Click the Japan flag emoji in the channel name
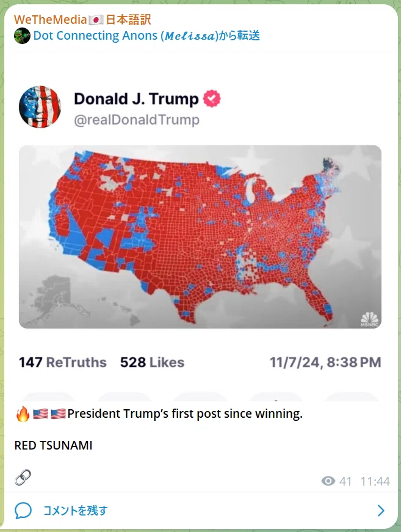Screen dimensions: 401x532 click(x=96, y=20)
